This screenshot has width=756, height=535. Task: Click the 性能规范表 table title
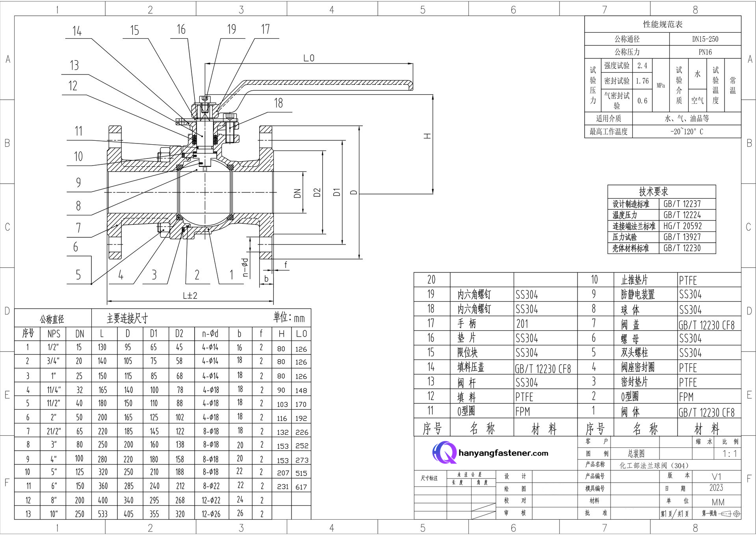(x=663, y=24)
